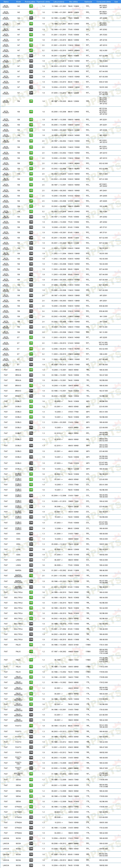Click the petrol icon in the 147 row with AR 32104

coord(31,40)
